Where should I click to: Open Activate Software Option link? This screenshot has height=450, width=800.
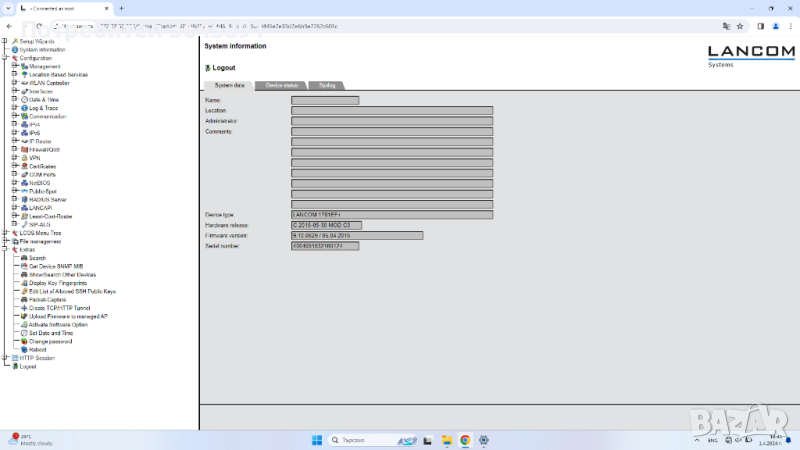[58, 324]
